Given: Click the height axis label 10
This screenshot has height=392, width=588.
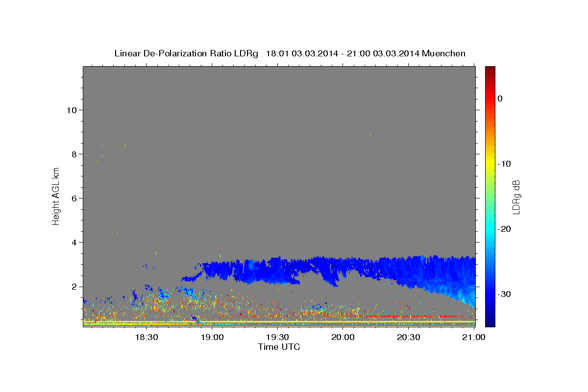Looking at the screenshot, I should 72,110.
